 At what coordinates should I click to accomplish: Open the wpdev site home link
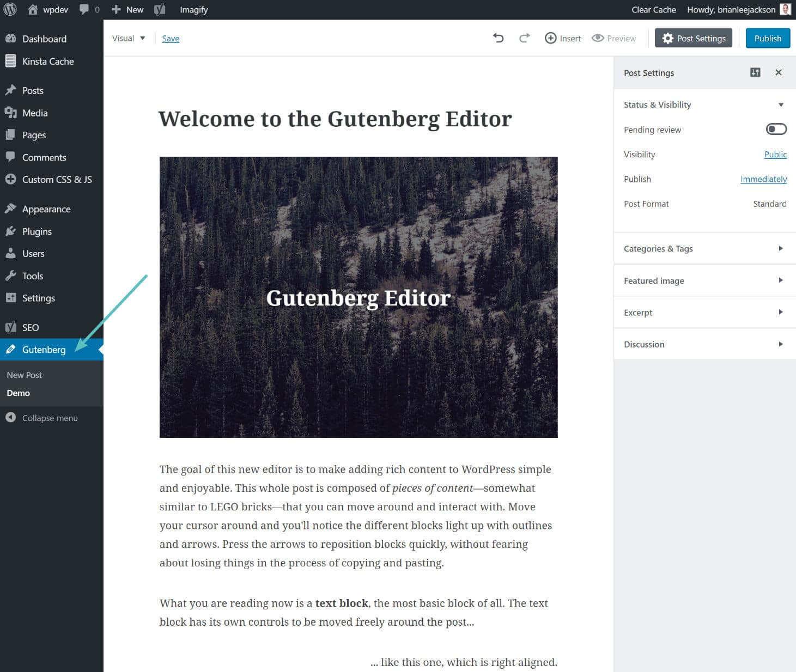pos(48,9)
